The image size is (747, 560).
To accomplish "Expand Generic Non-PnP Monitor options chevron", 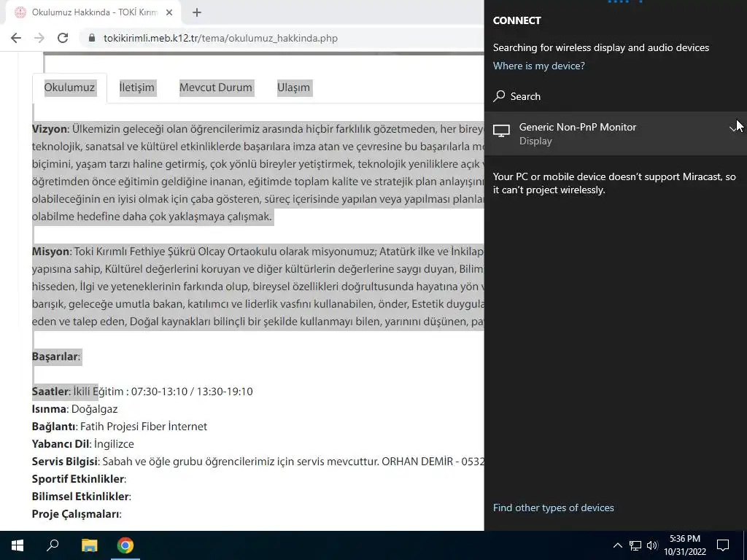I will click(733, 128).
